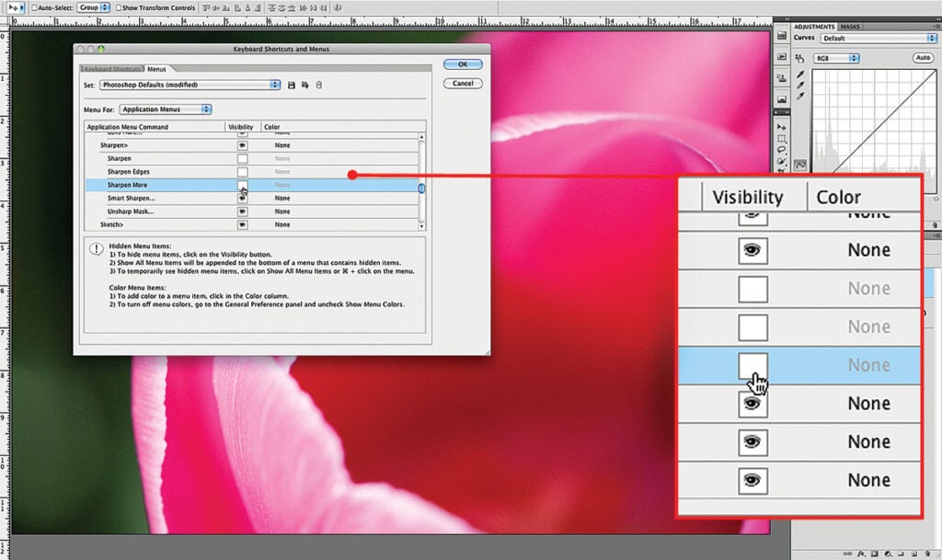942x560 pixels.
Task: Select the Move tool in toolbox
Action: click(782, 127)
